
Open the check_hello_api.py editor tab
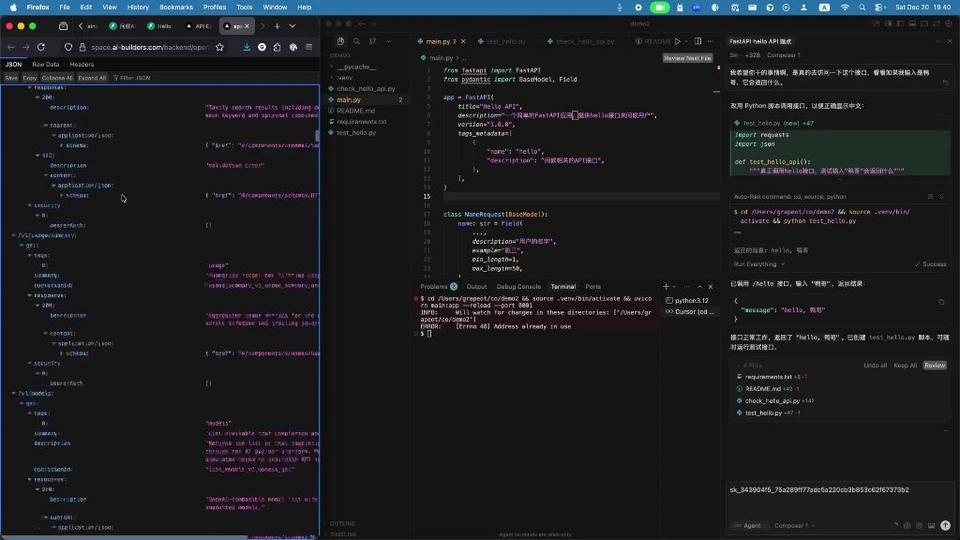coord(585,42)
